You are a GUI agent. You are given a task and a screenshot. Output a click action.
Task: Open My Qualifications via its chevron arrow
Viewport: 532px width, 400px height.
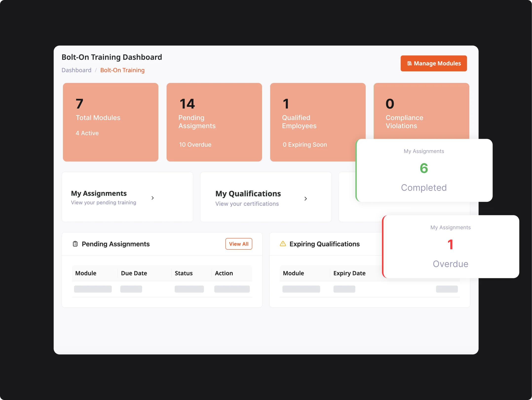click(306, 199)
